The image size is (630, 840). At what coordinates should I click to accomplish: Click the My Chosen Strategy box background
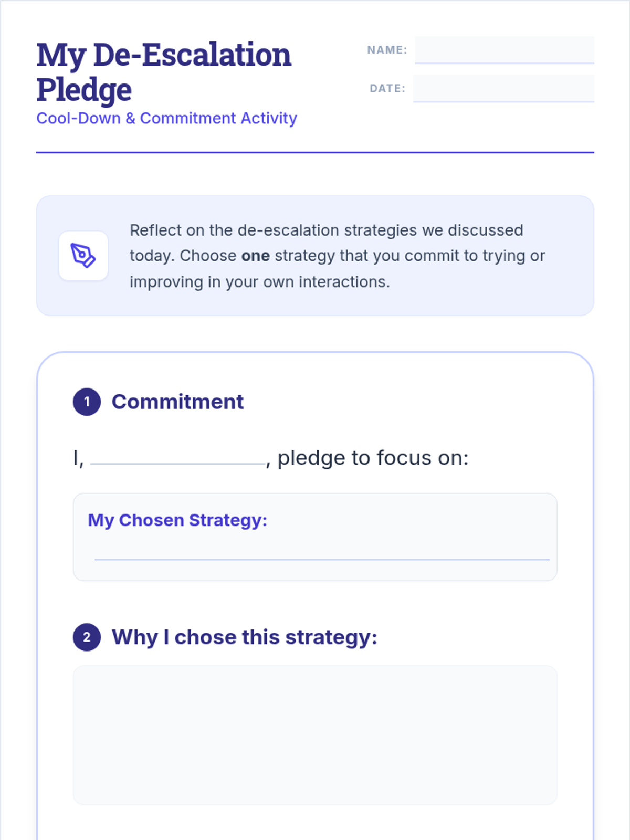[315, 537]
